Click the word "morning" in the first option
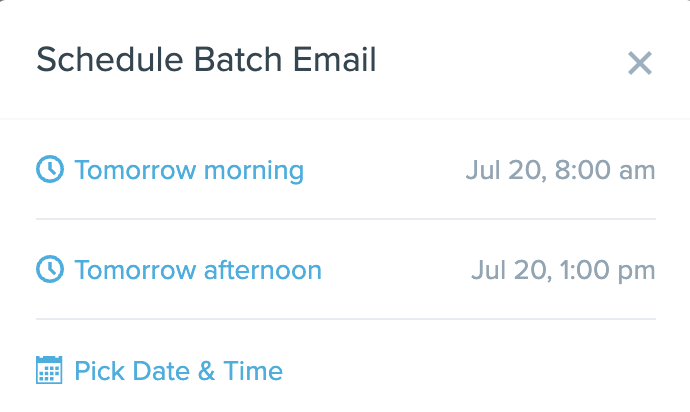 [253, 171]
